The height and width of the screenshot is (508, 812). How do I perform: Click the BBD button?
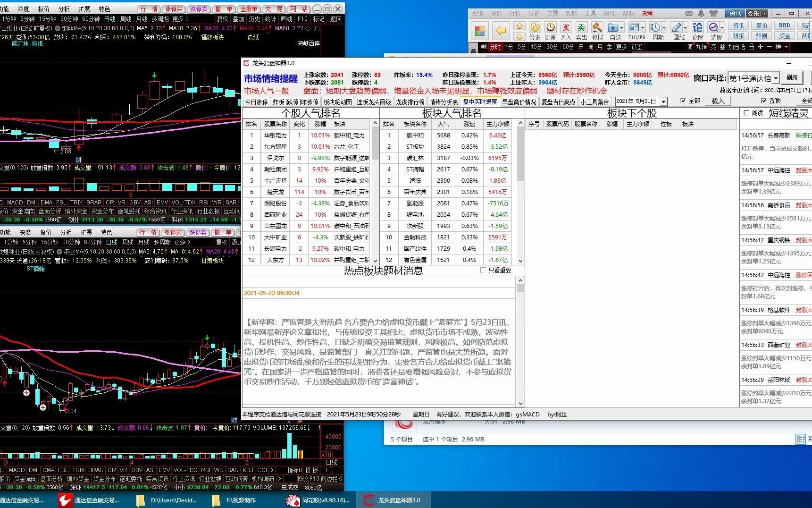[x=785, y=26]
